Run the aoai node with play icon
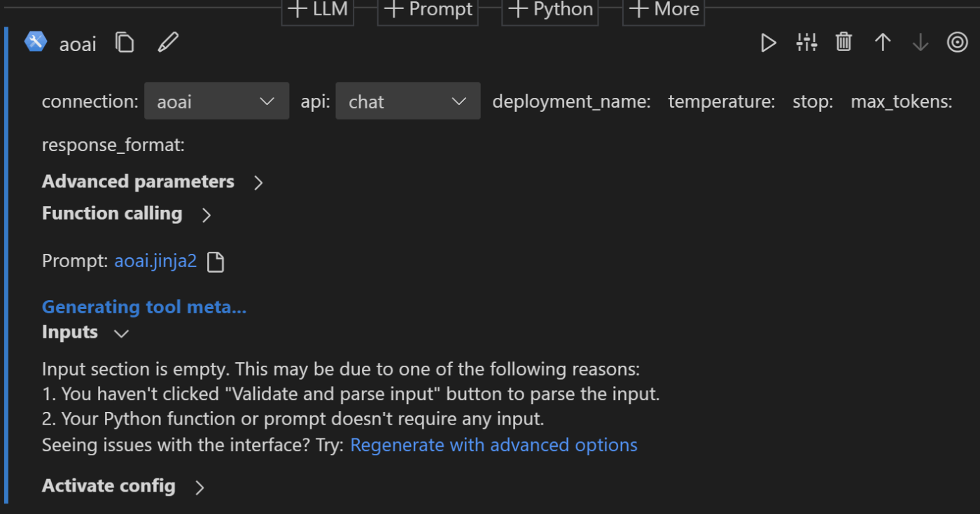980x514 pixels. pyautogui.click(x=769, y=43)
